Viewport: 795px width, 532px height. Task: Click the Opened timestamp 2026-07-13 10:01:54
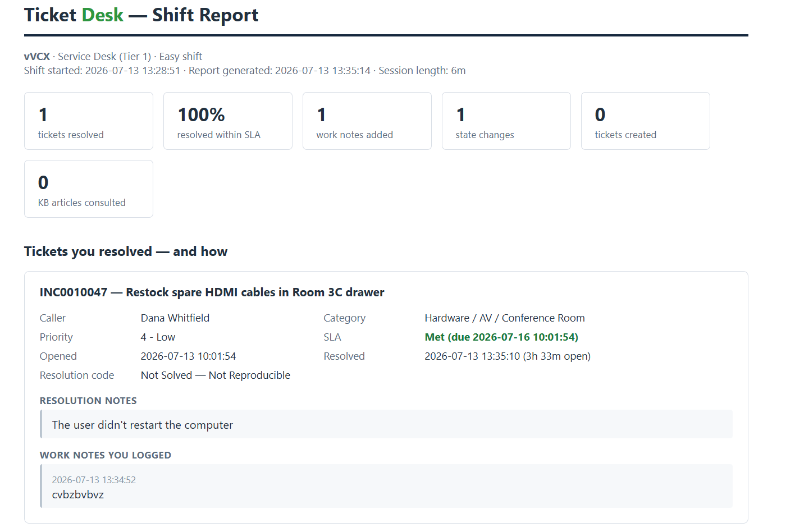click(188, 356)
